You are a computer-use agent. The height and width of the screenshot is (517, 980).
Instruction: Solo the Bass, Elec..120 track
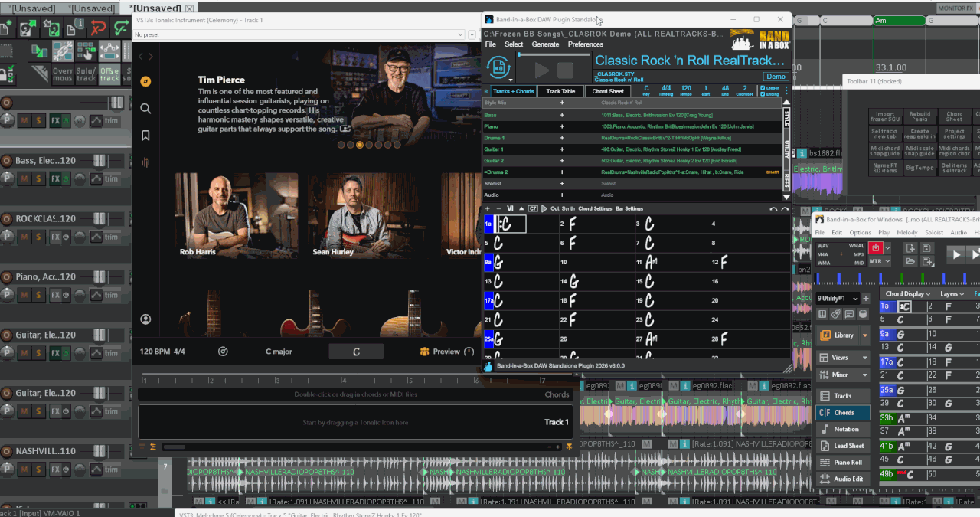point(38,179)
